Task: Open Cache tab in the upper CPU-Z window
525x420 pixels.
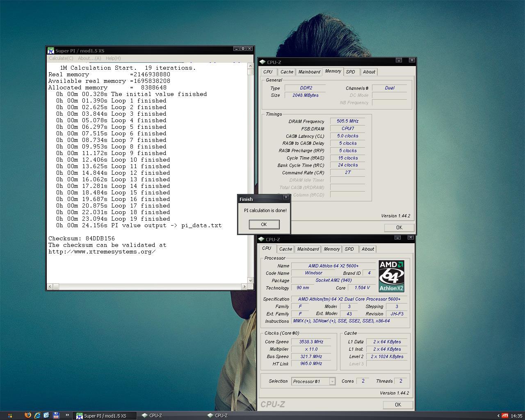Action: 287,72
